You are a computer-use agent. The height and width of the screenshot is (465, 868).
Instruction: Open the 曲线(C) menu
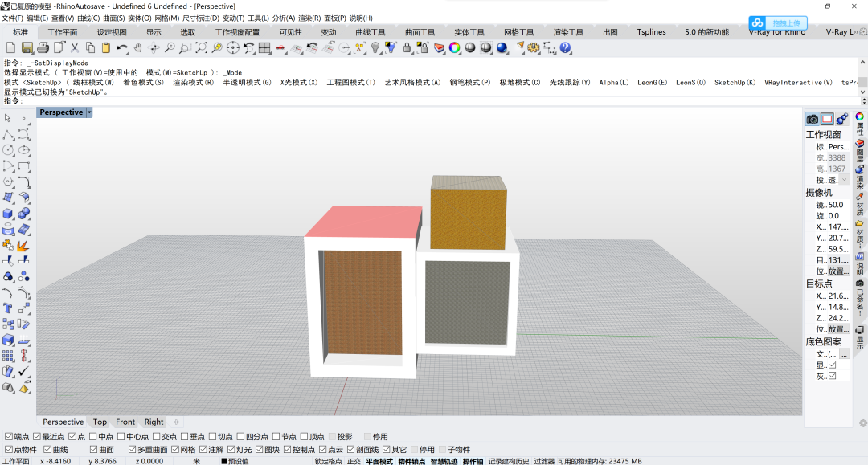pos(88,18)
